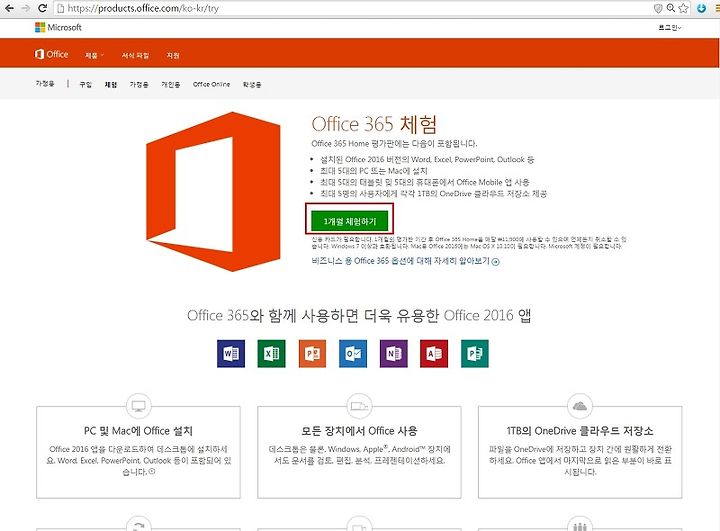Click the cloud icon above OneDrive card
The image size is (720, 531).
point(580,406)
